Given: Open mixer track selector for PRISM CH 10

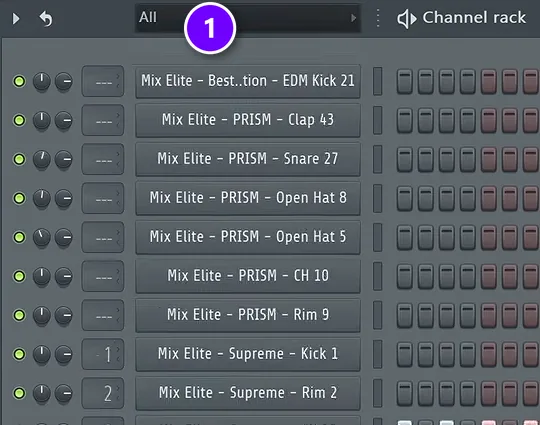Looking at the screenshot, I should point(103,276).
